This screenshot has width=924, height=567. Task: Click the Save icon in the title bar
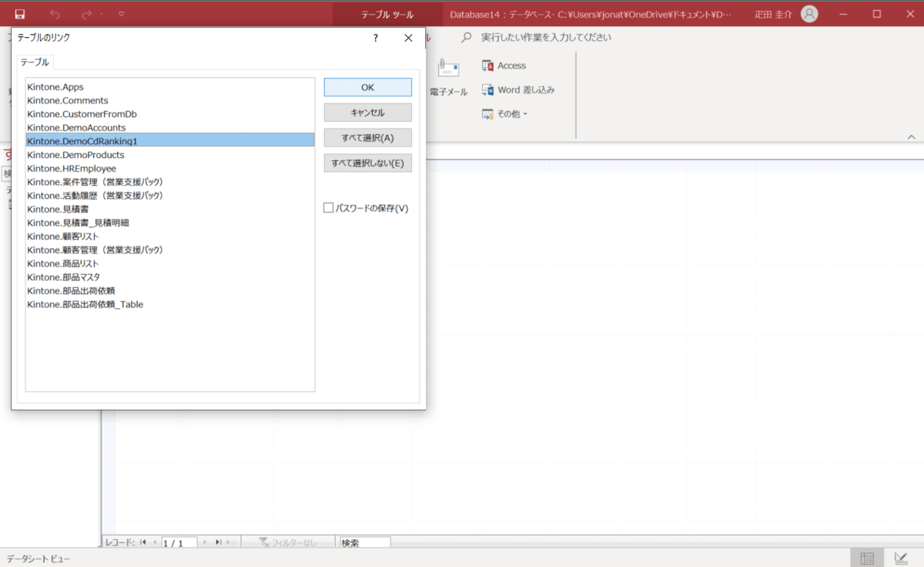coord(20,14)
